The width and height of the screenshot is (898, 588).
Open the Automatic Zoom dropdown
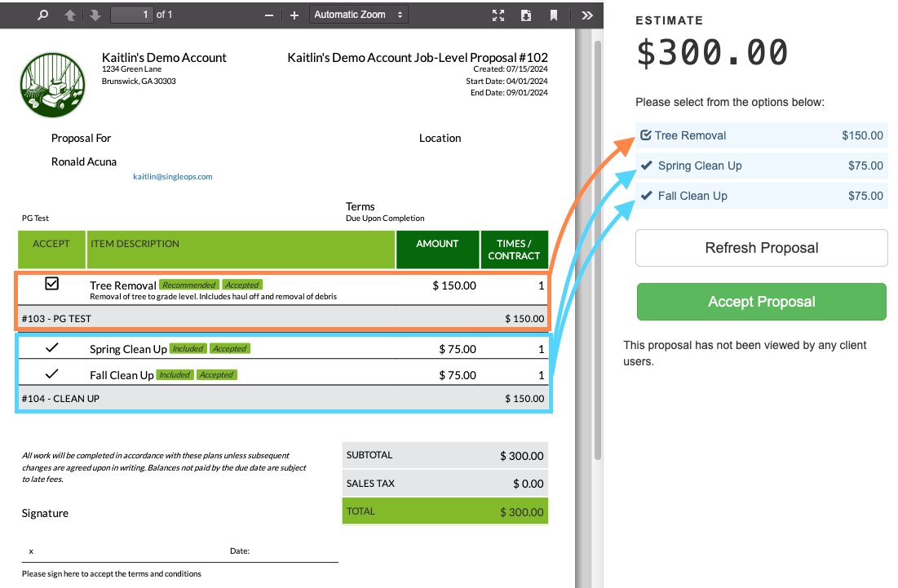(x=359, y=15)
